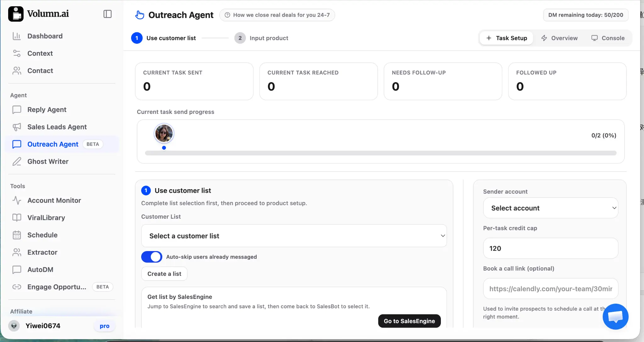Open Ghost Writer page

[x=62, y=161]
